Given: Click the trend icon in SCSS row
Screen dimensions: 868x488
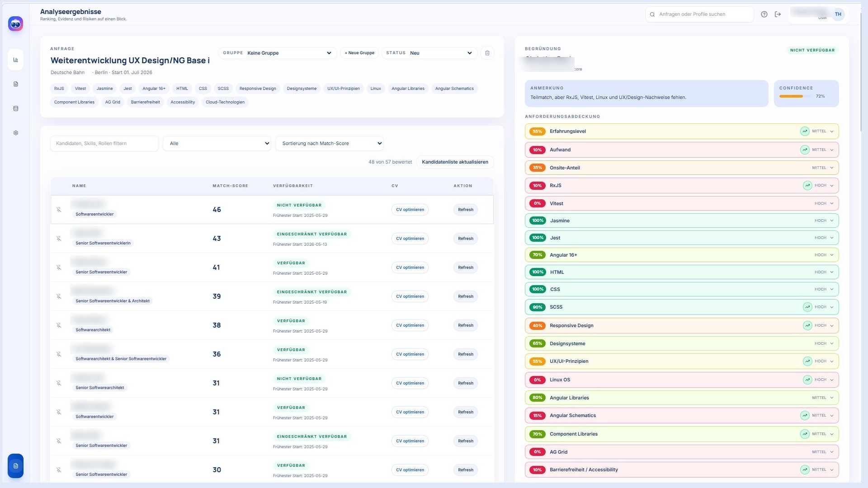Looking at the screenshot, I should pos(807,307).
